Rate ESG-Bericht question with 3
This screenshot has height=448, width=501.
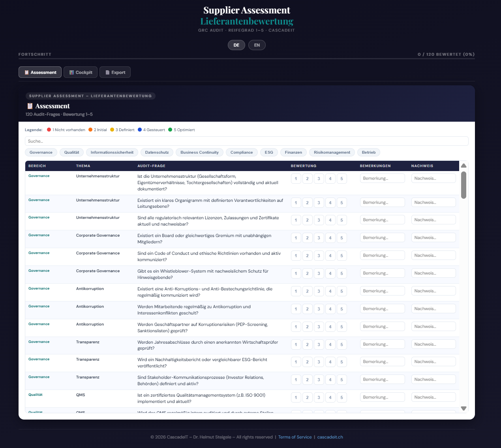(319, 362)
